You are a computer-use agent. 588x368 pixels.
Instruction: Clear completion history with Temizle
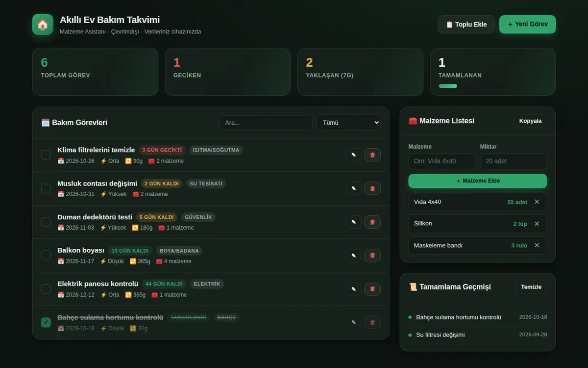pyautogui.click(x=531, y=287)
